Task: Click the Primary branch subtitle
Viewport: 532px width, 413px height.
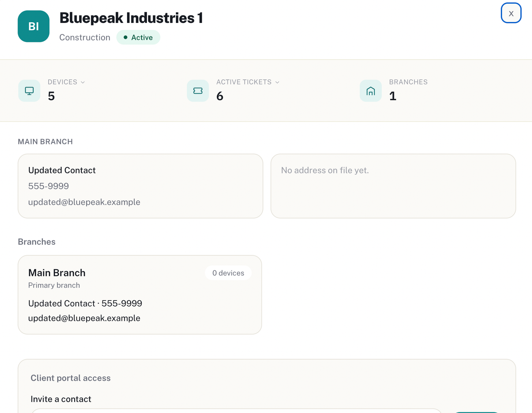Action: (54, 285)
